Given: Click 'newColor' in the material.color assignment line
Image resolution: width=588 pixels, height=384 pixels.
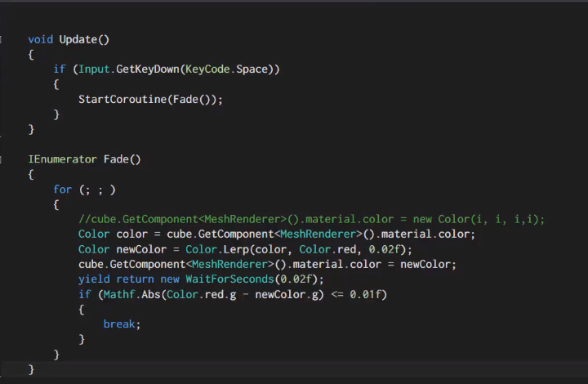Looking at the screenshot, I should coord(425,265).
